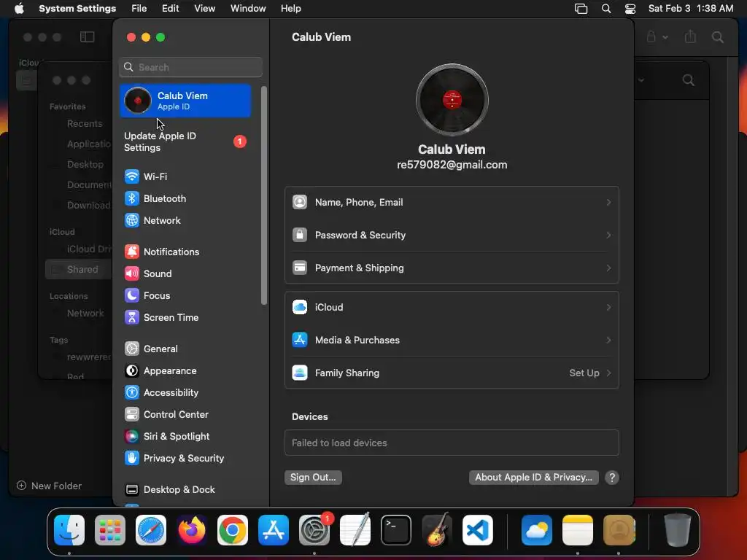Open Accessibility settings
Image resolution: width=747 pixels, height=560 pixels.
(185, 393)
